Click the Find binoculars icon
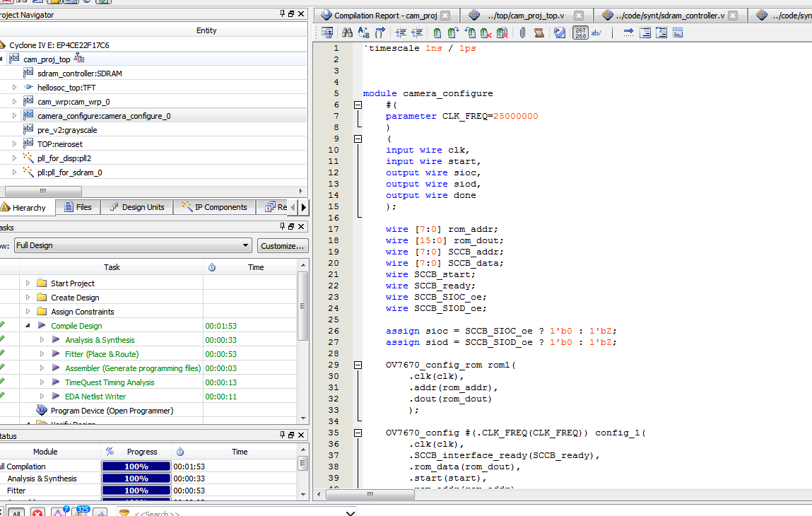This screenshot has height=516, width=812. pos(347,33)
